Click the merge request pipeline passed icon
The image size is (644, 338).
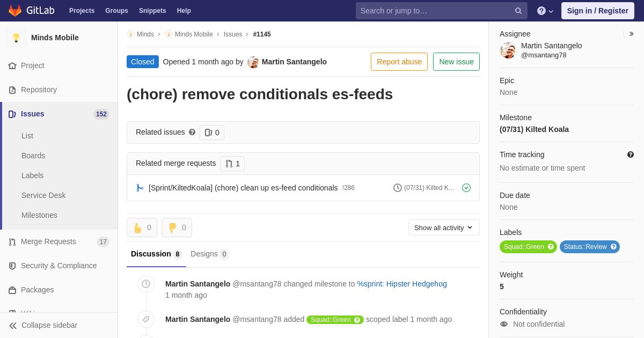tap(466, 188)
